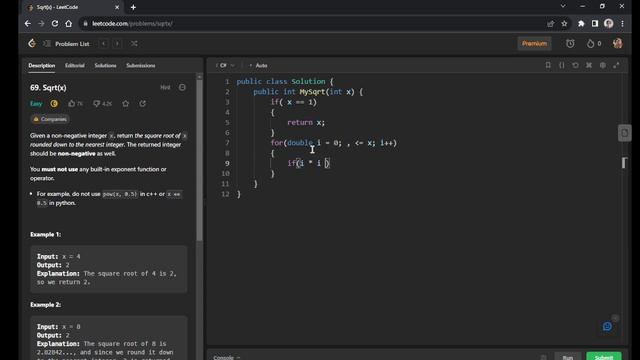Open the Companies tag
Screen dimensions: 640x360
tap(50, 119)
